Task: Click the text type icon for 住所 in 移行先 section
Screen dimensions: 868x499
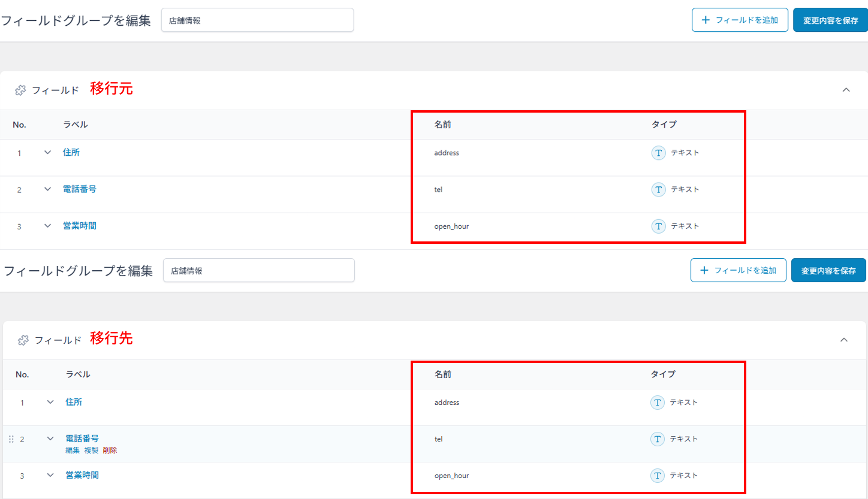Action: pos(658,403)
